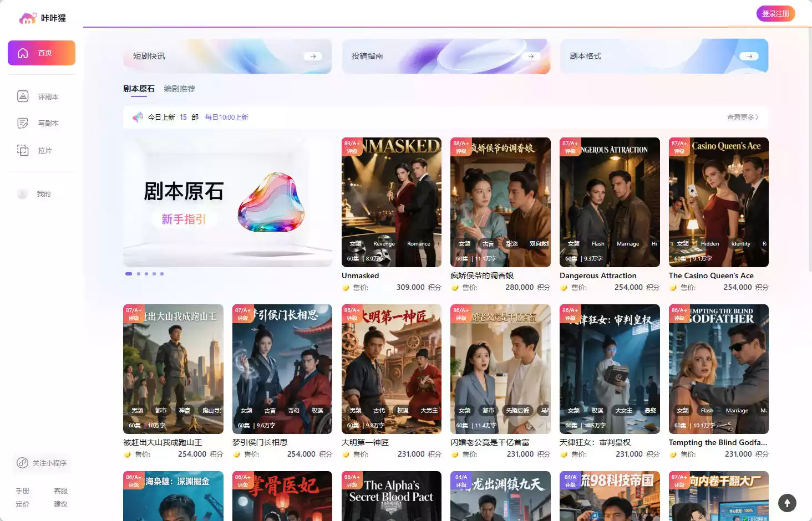This screenshot has height=521, width=812.
Task: Click the title '被赶出大山我成跑山王'
Action: coord(163,442)
